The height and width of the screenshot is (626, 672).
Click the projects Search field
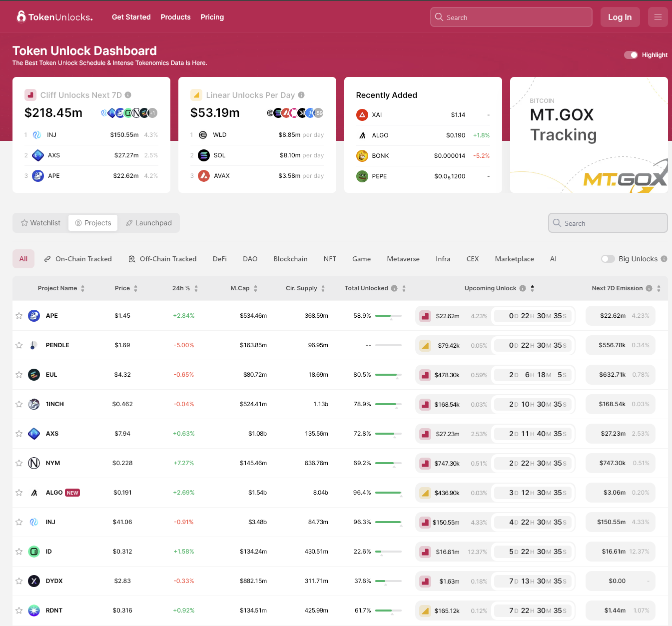tap(608, 223)
